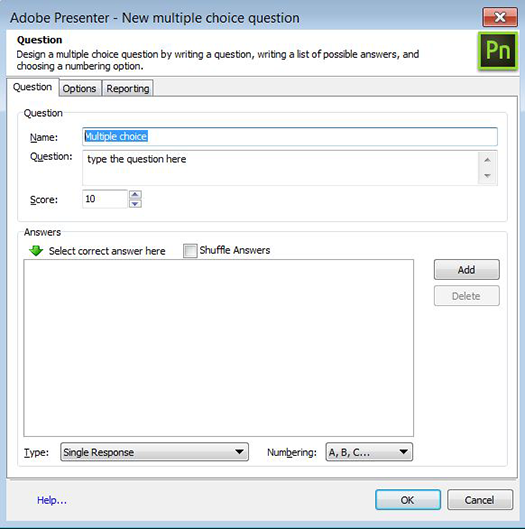525x529 pixels.
Task: Switch to the Options tab
Action: (x=80, y=88)
